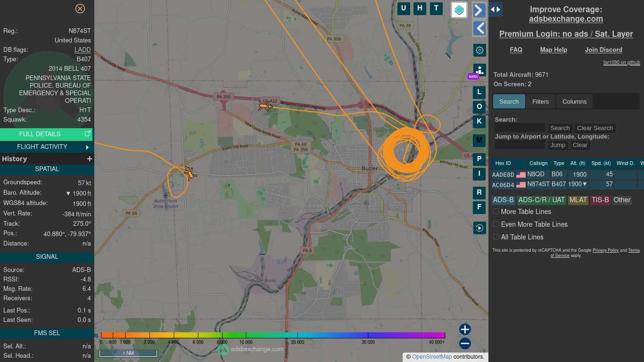Open FAQ link
Image resolution: width=644 pixels, height=362 pixels.
pyautogui.click(x=516, y=49)
